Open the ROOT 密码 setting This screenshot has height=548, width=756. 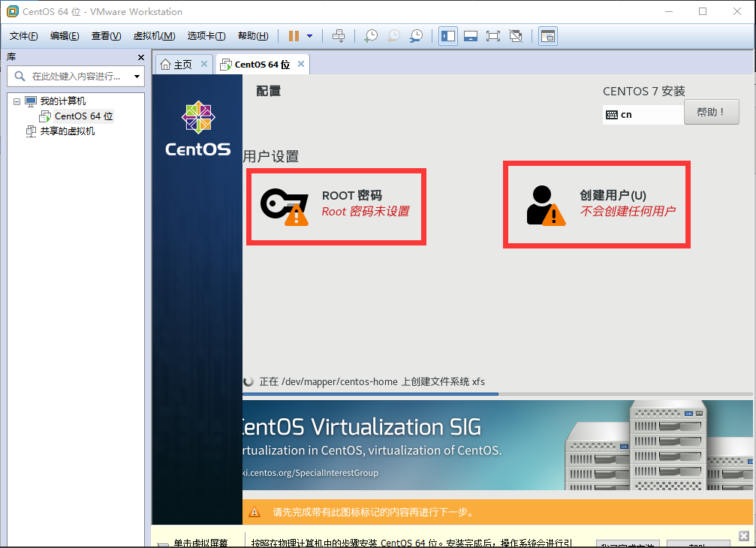(336, 206)
